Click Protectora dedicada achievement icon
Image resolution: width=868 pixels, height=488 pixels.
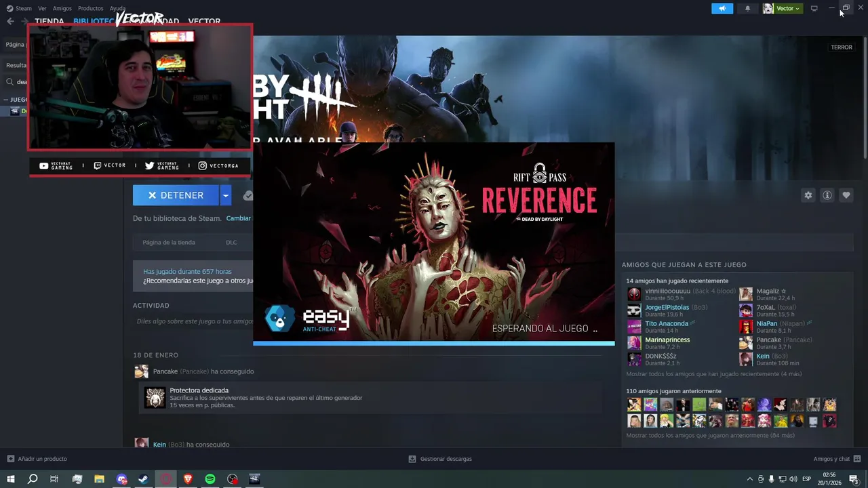coord(155,398)
